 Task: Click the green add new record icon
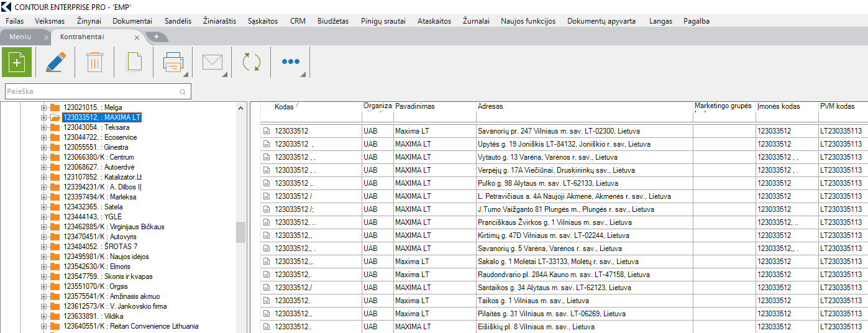[17, 63]
